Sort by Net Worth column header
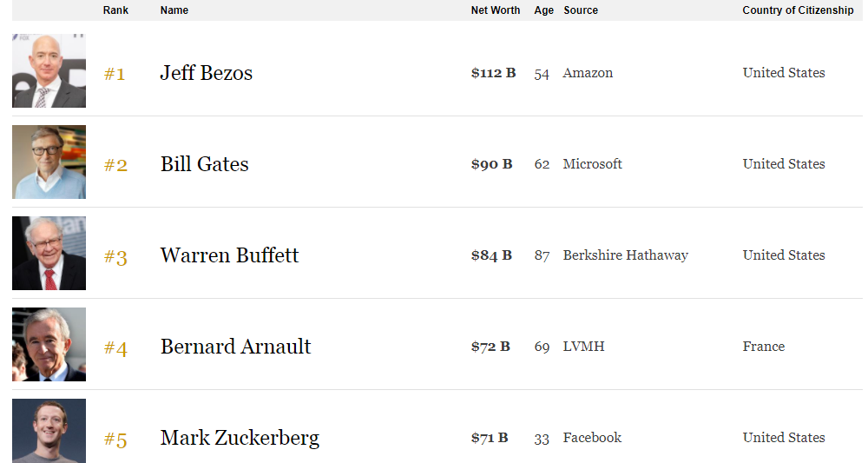This screenshot has width=868, height=463. tap(496, 10)
